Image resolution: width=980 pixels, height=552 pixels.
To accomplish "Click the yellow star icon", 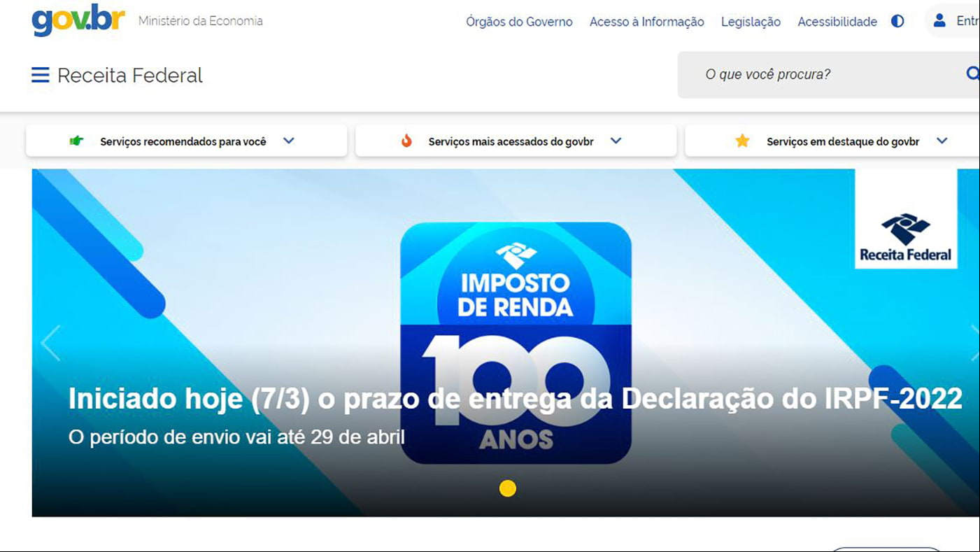I will 742,141.
